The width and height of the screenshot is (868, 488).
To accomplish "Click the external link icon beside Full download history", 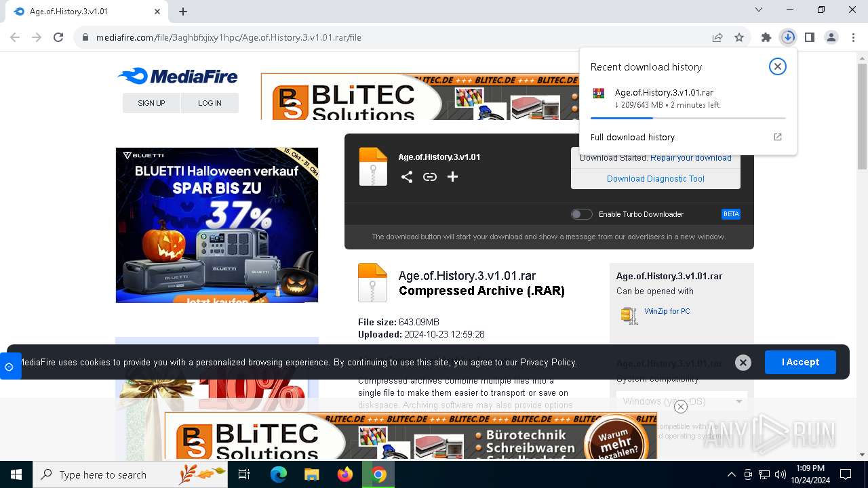I will pyautogui.click(x=778, y=137).
